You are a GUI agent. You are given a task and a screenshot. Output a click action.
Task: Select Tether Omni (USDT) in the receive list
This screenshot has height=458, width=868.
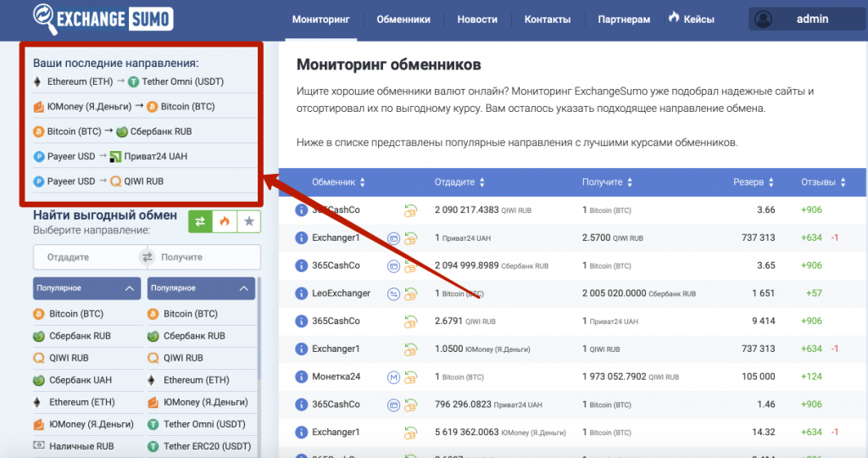(197, 425)
